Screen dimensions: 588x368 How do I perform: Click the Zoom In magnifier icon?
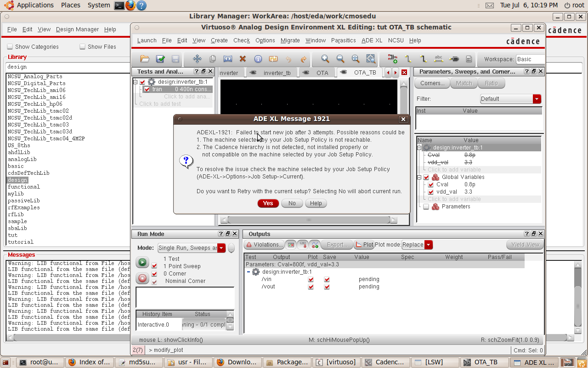tap(325, 59)
